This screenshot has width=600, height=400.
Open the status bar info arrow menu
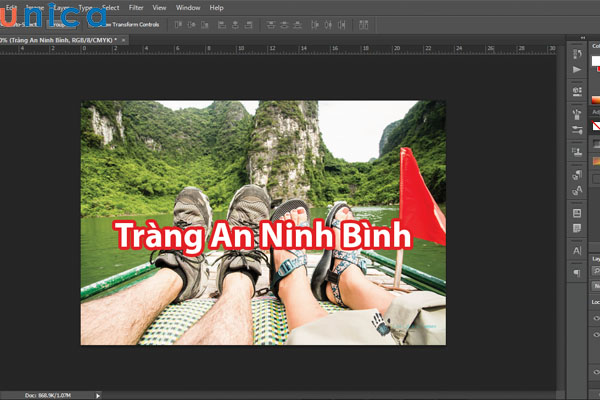coord(98,395)
